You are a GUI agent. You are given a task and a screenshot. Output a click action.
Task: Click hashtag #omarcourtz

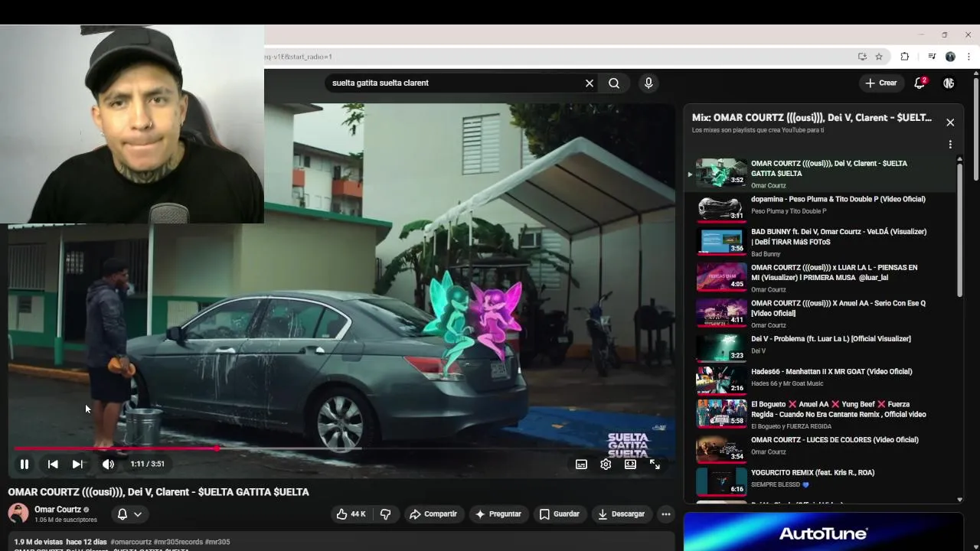point(131,542)
